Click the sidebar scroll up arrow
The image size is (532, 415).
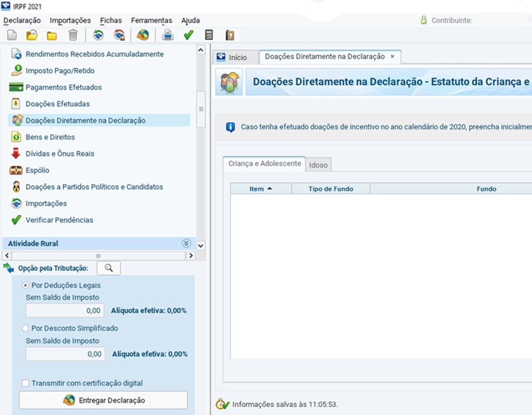click(x=201, y=50)
